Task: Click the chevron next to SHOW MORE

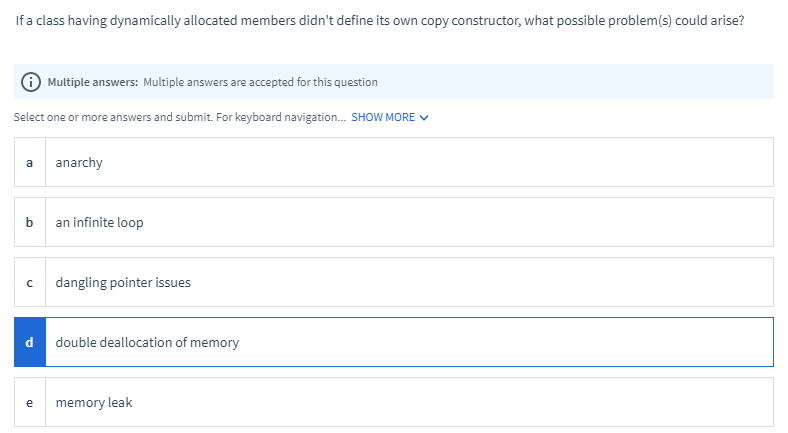Action: (x=424, y=118)
